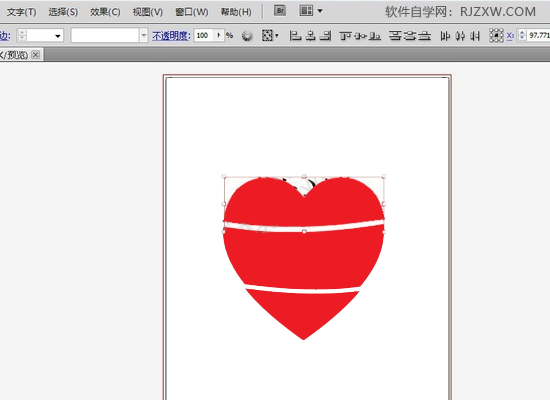The width and height of the screenshot is (550, 400).
Task: Apply vertical align center
Action: (361, 35)
